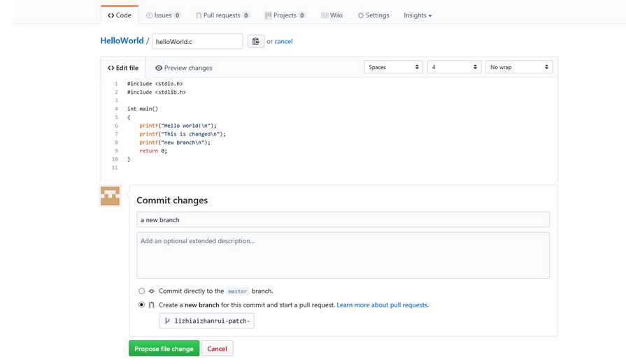Expand the Insights menu
This screenshot has height=364, width=626.
[418, 15]
